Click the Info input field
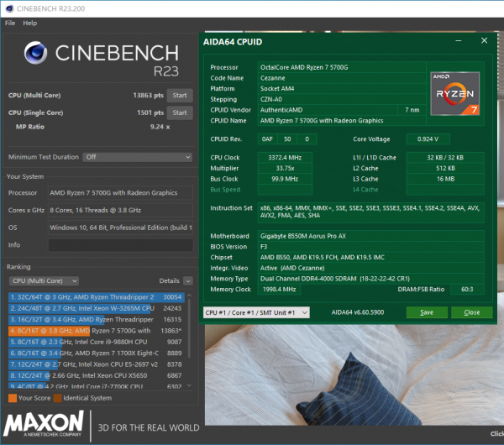Viewport: 504px width, 445px height. pyautogui.click(x=120, y=245)
